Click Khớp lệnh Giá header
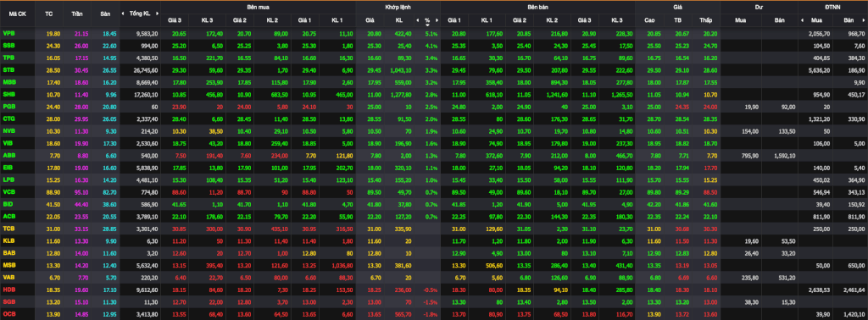The height and width of the screenshot is (320, 868). pos(370,20)
